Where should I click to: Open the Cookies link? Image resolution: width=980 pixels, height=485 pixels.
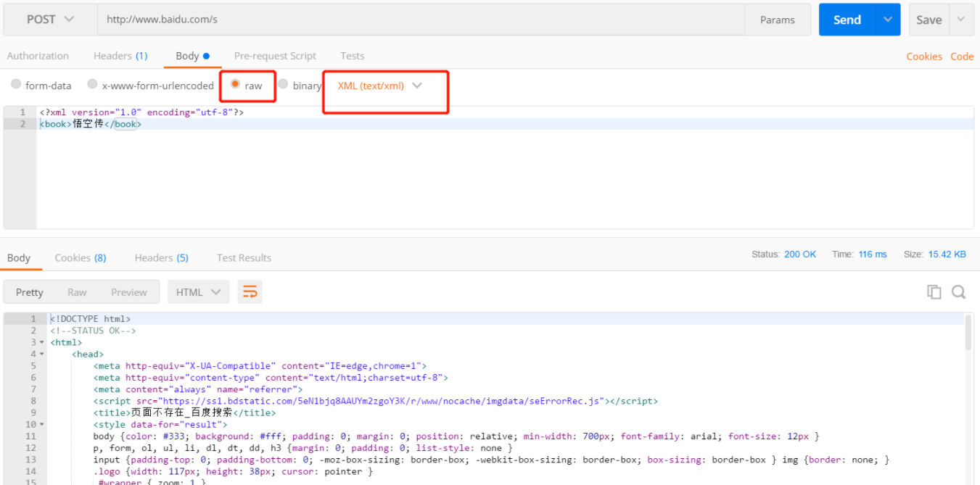tap(924, 57)
